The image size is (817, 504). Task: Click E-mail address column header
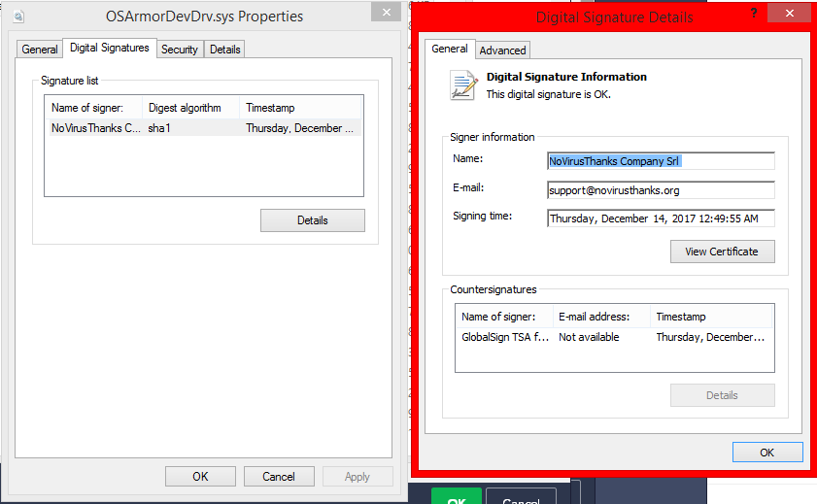pyautogui.click(x=601, y=317)
